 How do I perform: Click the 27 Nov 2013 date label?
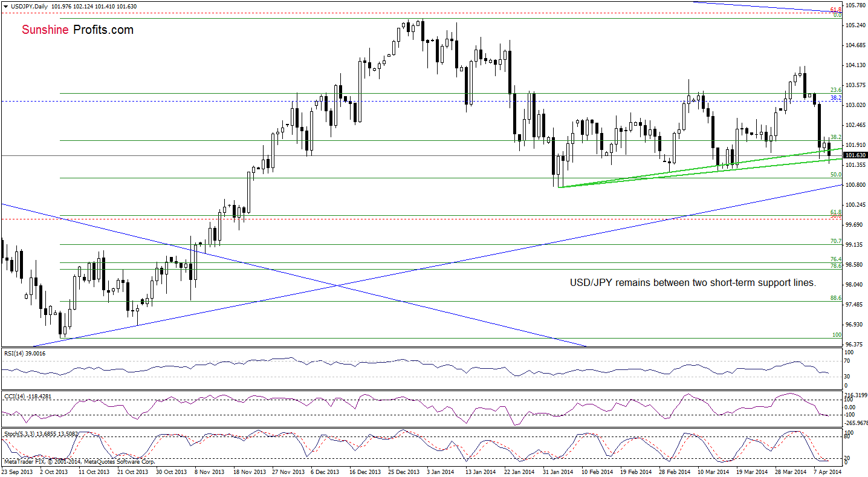288,472
